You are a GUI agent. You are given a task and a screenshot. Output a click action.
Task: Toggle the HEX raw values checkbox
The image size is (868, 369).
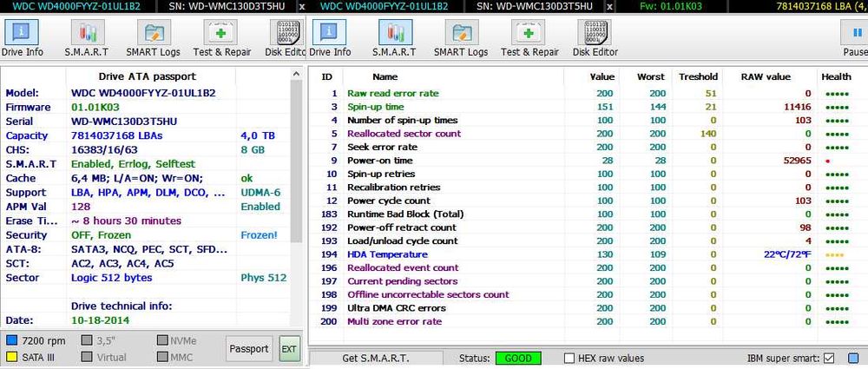569,359
